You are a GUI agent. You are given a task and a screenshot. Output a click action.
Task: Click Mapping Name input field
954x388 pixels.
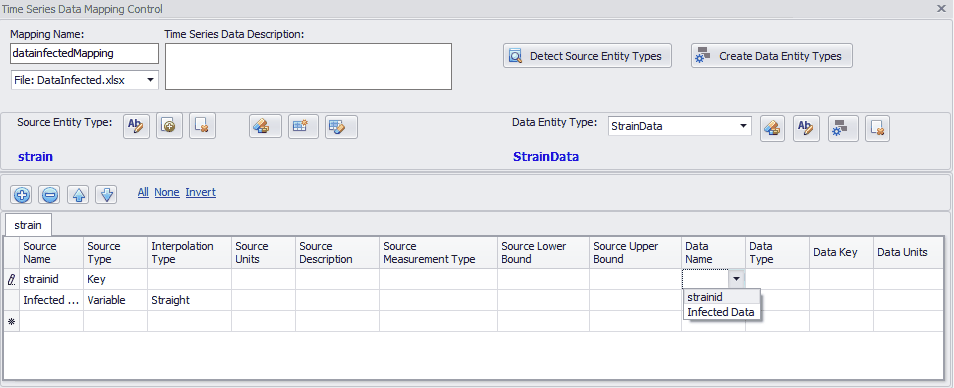[x=85, y=54]
